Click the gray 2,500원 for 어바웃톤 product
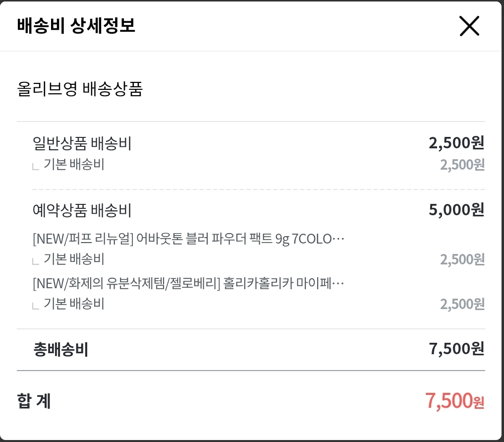 pyautogui.click(x=462, y=259)
